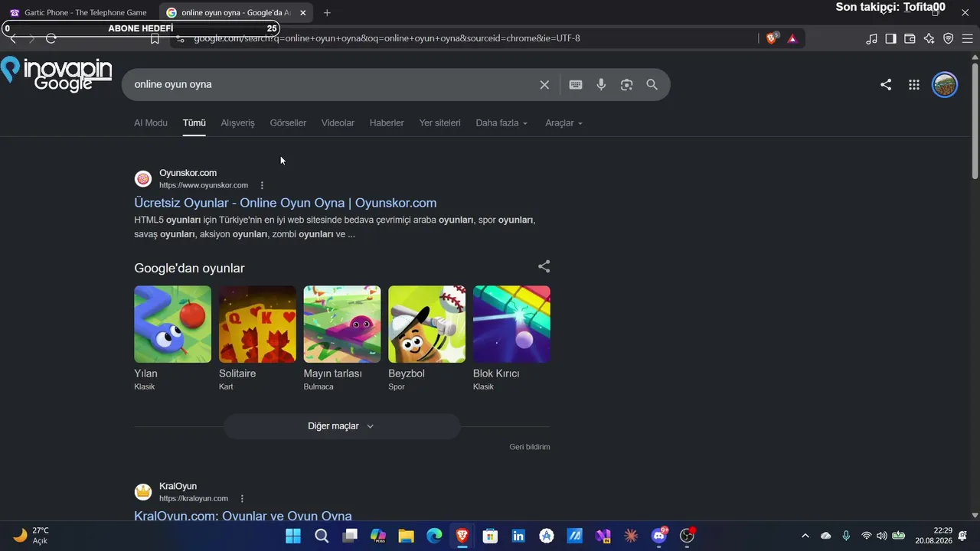This screenshot has width=980, height=551.
Task: Expand Diğer maçlar to show more games
Action: (x=341, y=426)
